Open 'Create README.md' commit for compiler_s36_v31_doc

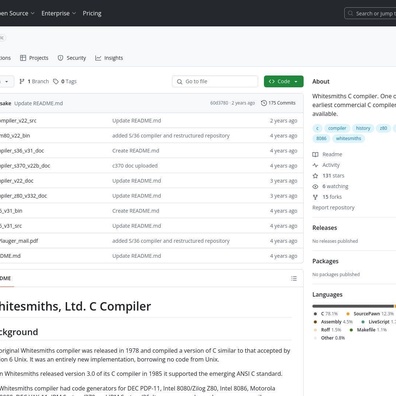pyautogui.click(x=136, y=151)
